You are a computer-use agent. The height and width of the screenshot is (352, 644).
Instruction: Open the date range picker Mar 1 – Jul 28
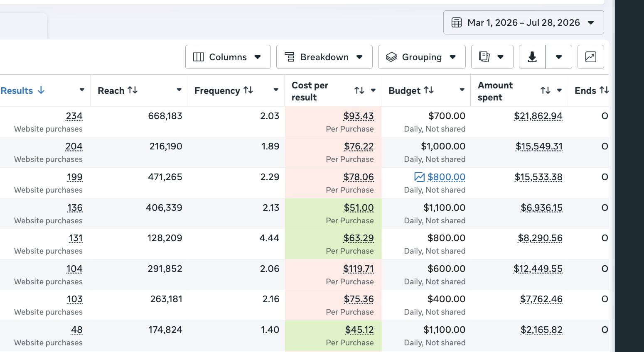click(x=524, y=22)
